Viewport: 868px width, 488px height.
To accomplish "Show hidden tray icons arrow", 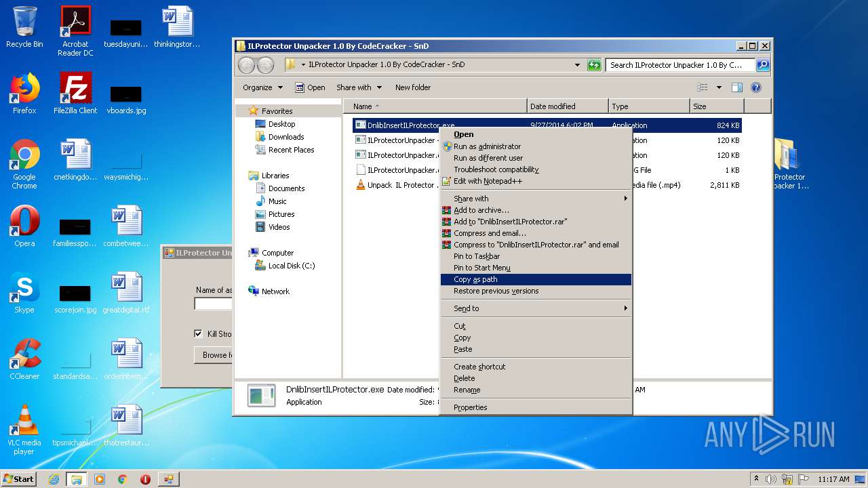I will tap(756, 479).
